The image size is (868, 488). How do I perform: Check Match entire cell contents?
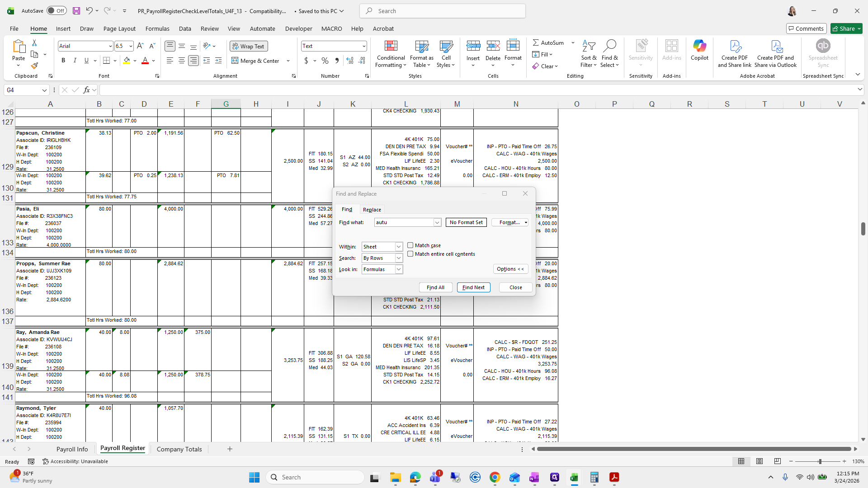(410, 254)
